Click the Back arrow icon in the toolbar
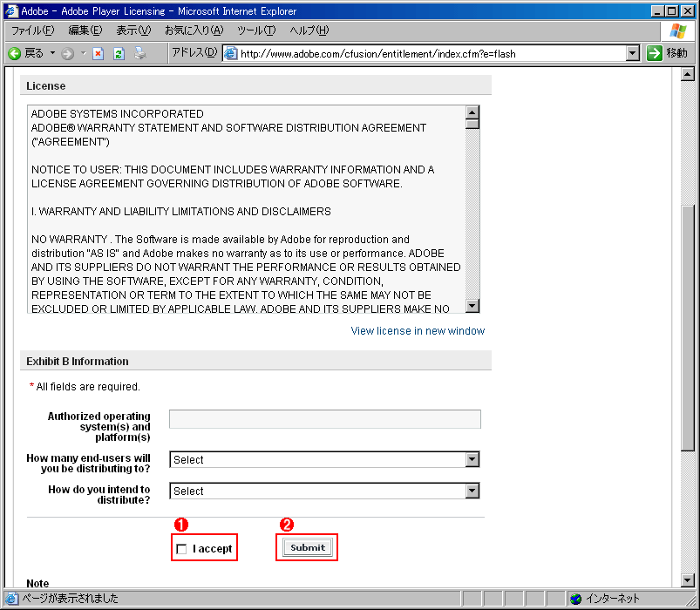This screenshot has height=610, width=700. pyautogui.click(x=15, y=53)
